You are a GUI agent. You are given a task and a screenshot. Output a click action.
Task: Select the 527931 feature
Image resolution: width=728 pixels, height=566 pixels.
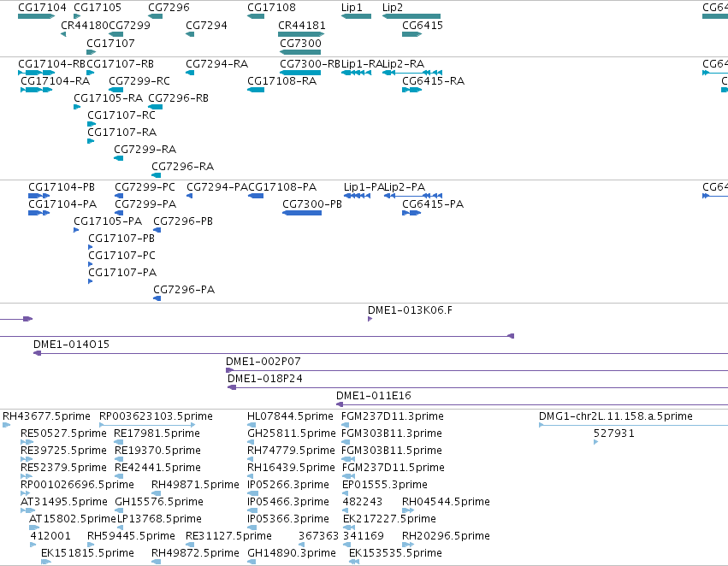[596, 442]
